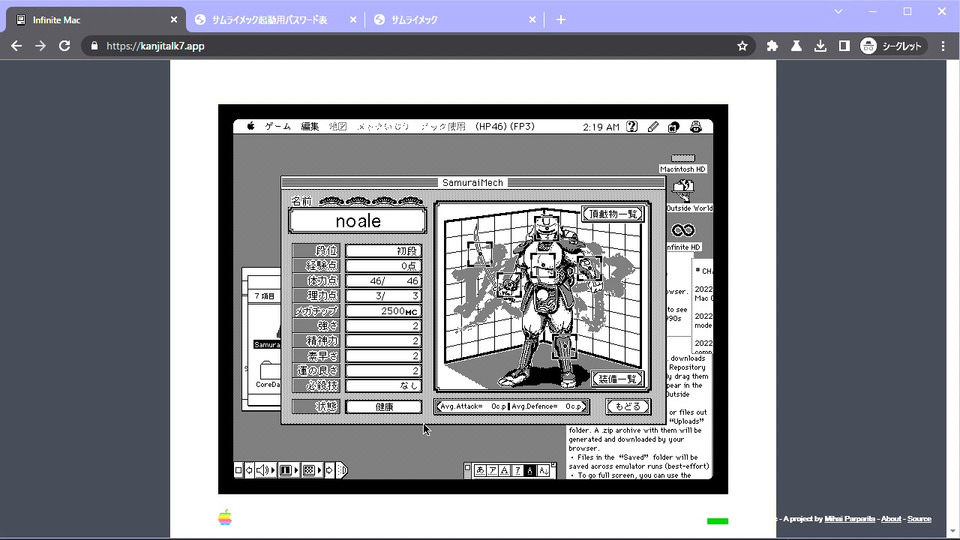Click the 経験点 value field
Viewport: 960px width, 540px height.
(x=383, y=266)
